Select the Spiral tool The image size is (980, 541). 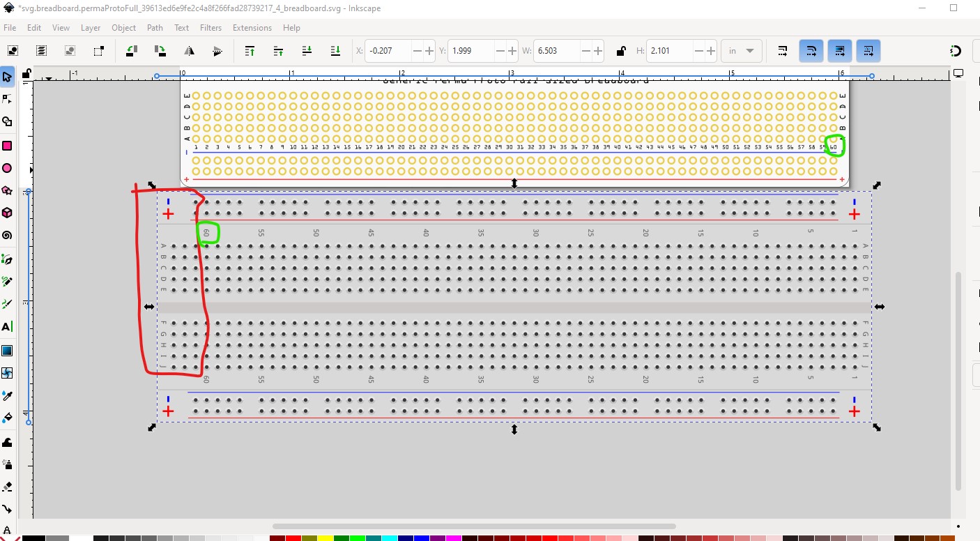[7, 236]
